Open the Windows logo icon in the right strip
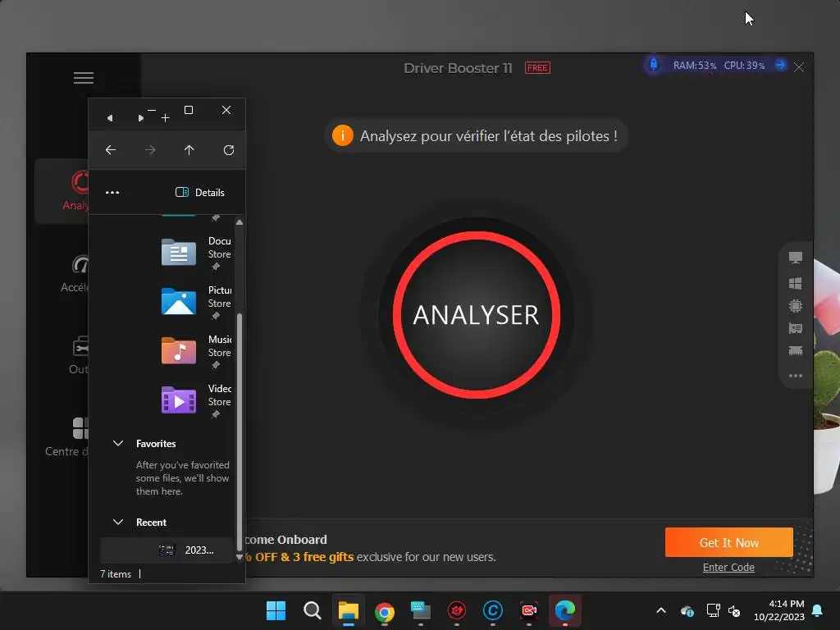Screen dimensions: 840x630 tap(796, 283)
